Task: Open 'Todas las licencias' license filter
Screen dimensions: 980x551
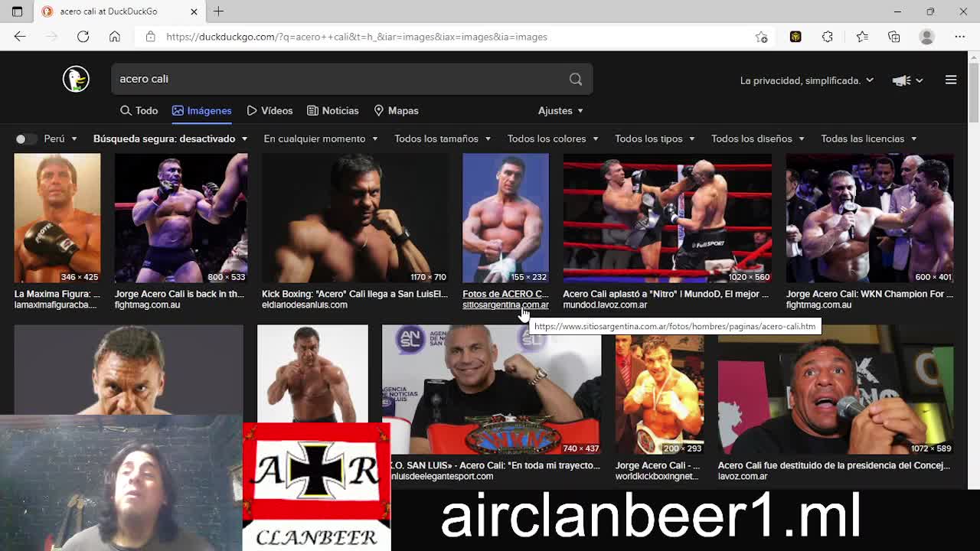Action: pyautogui.click(x=869, y=139)
